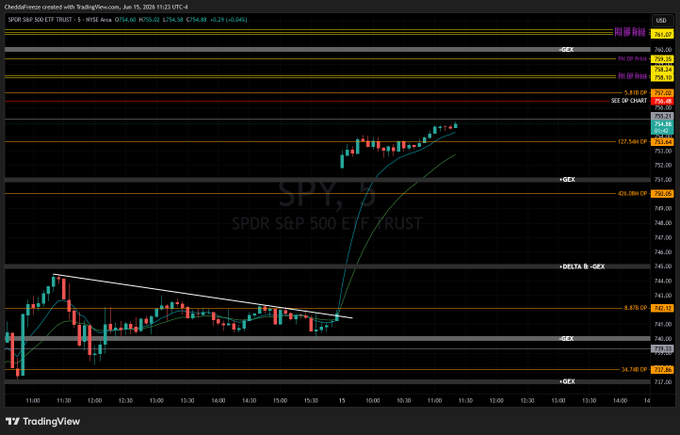Image resolution: width=680 pixels, height=435 pixels.
Task: Click the 14:30 time axis label
Action: click(249, 400)
